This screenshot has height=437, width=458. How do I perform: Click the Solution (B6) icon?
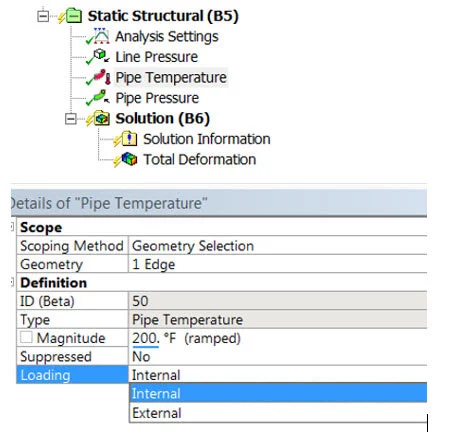tap(102, 118)
